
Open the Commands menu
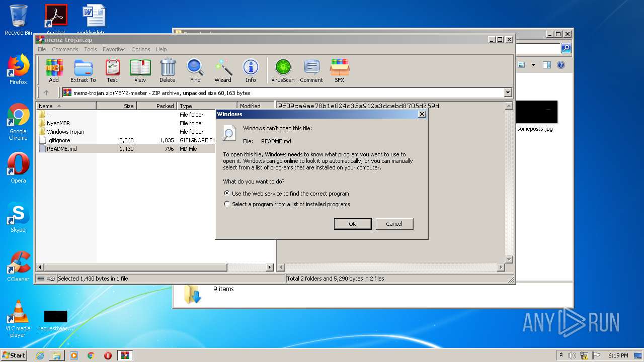pos(65,49)
